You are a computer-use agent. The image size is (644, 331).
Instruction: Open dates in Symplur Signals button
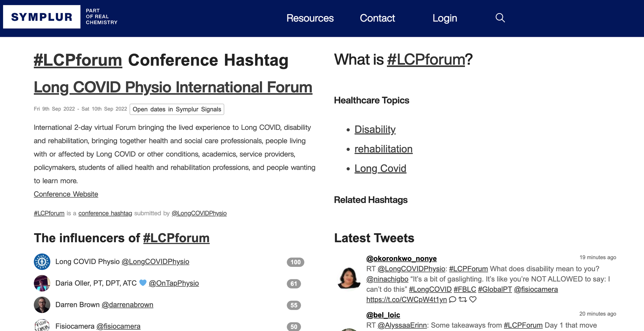177,109
